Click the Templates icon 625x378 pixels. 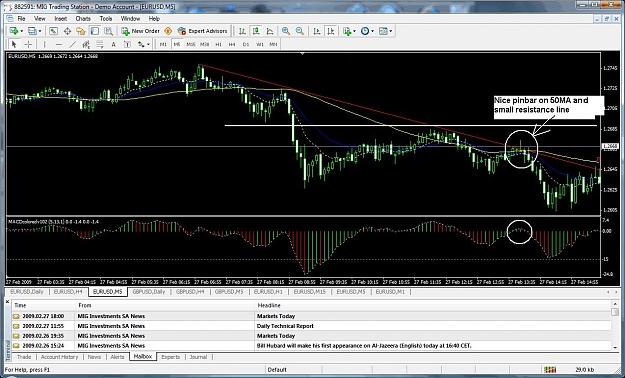[383, 31]
